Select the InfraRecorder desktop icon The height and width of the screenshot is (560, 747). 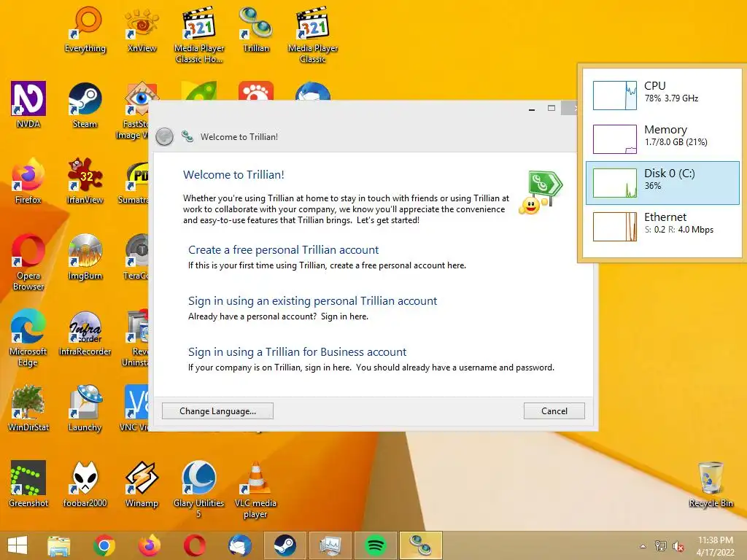[x=85, y=332]
